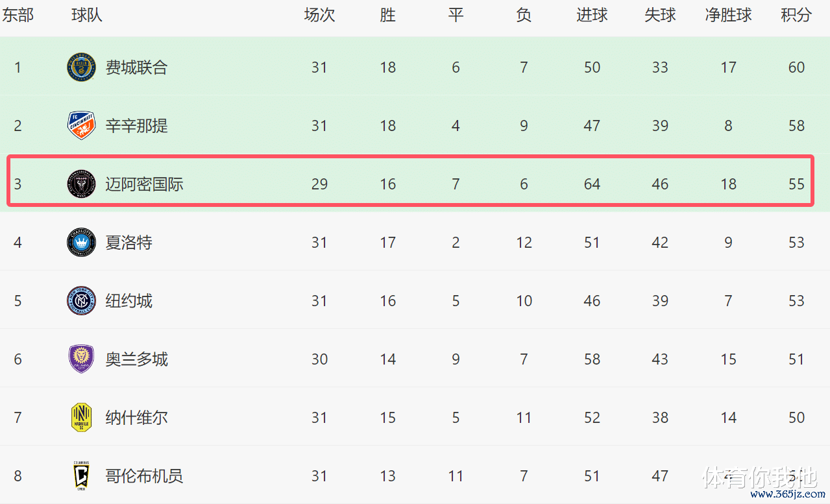Viewport: 830px width, 504px height.
Task: Click the Charlotte (夏洛特) crown logo
Action: click(x=81, y=243)
